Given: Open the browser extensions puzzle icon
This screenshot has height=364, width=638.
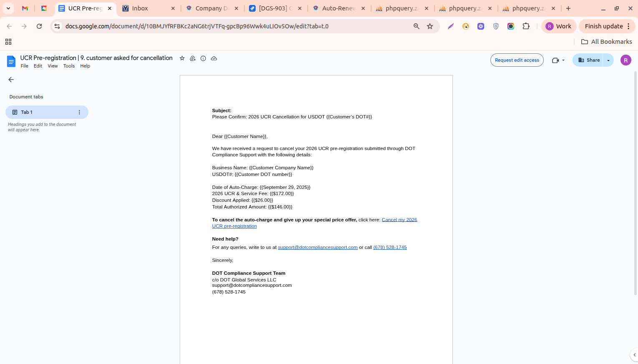Looking at the screenshot, I should click(x=526, y=26).
